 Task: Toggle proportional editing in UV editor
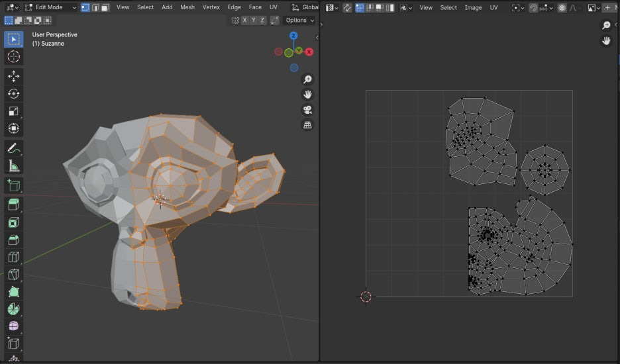point(562,7)
